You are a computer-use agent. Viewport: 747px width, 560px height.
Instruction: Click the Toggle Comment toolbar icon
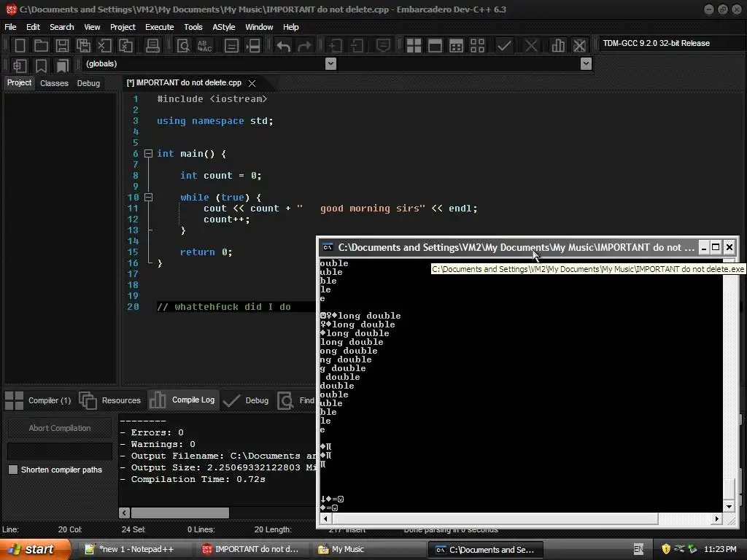(x=383, y=46)
